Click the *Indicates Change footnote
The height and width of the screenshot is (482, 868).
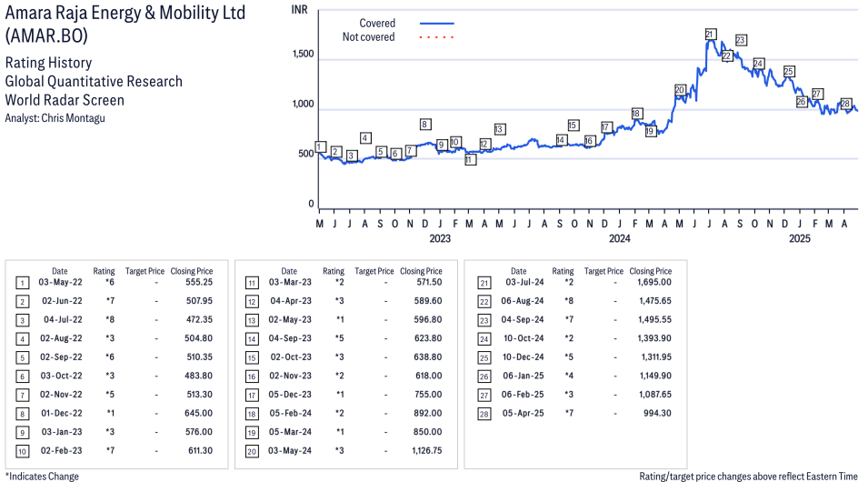pyautogui.click(x=42, y=477)
